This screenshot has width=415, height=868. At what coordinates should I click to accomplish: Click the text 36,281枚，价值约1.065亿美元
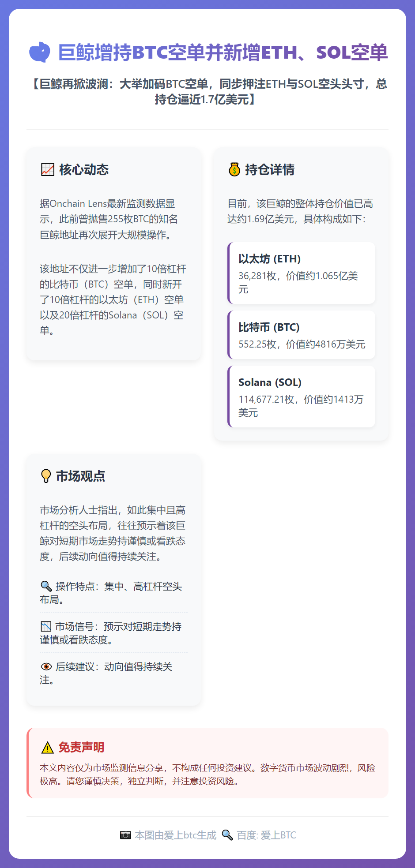click(x=298, y=283)
